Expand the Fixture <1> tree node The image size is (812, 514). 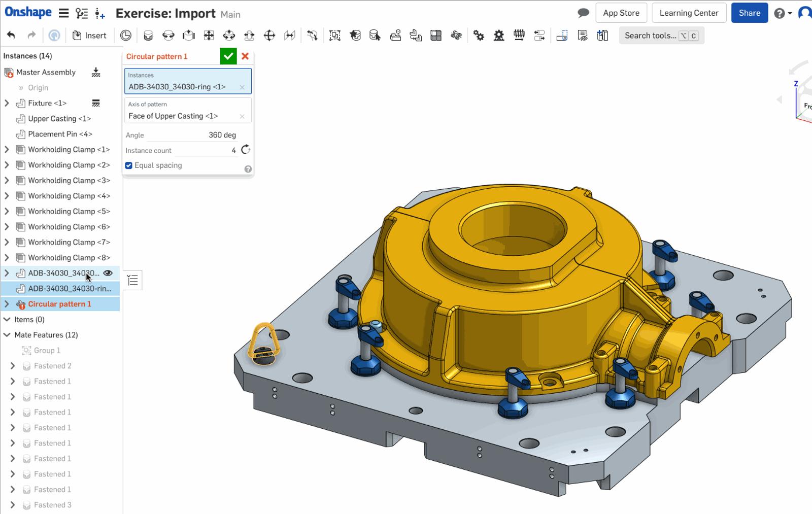(x=7, y=103)
